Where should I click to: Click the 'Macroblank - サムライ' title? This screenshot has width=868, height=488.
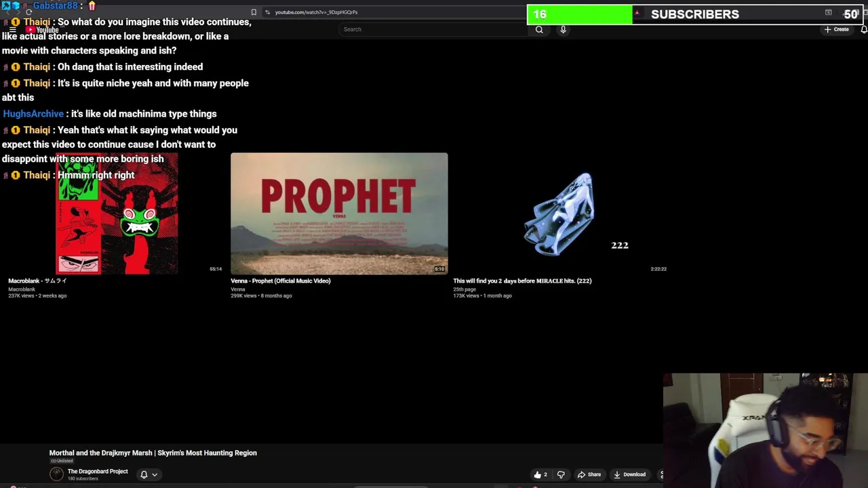[37, 281]
